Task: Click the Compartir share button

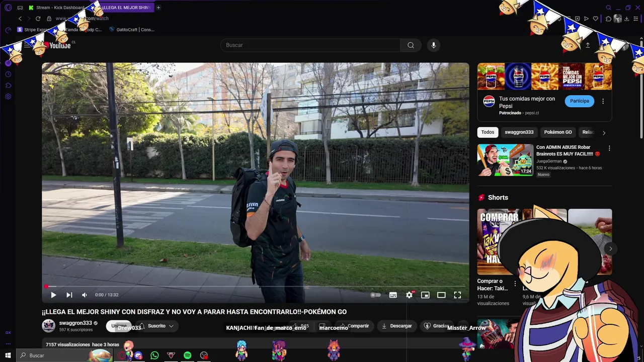Action: 355,326
